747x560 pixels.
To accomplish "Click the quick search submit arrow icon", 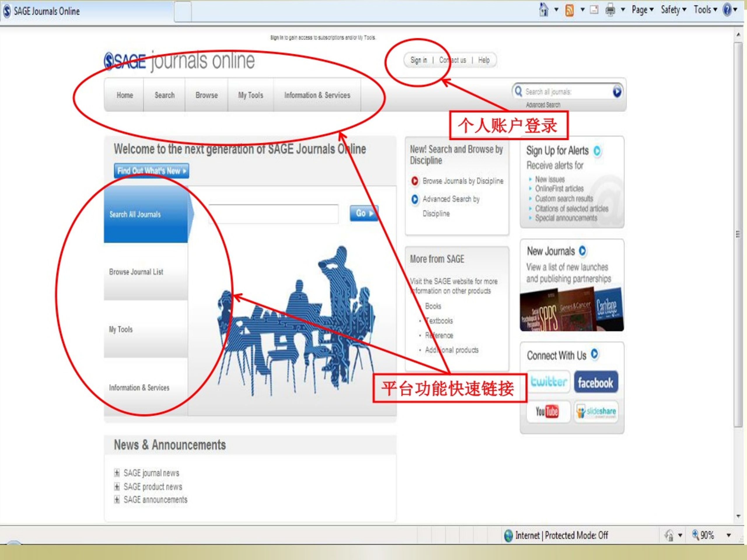I will [617, 92].
